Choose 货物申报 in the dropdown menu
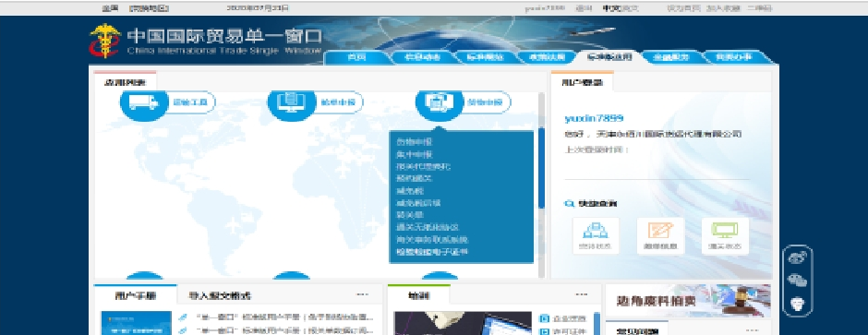Viewport: 868px width, 335px height. pos(414,142)
